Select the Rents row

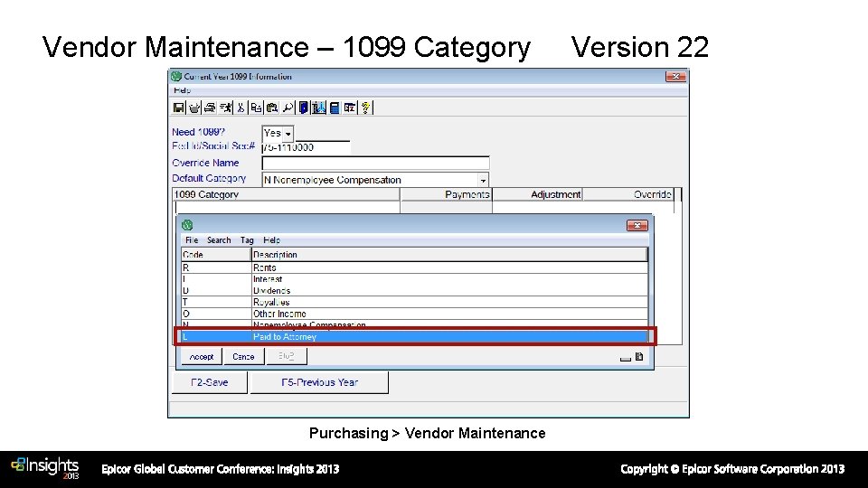pos(414,267)
